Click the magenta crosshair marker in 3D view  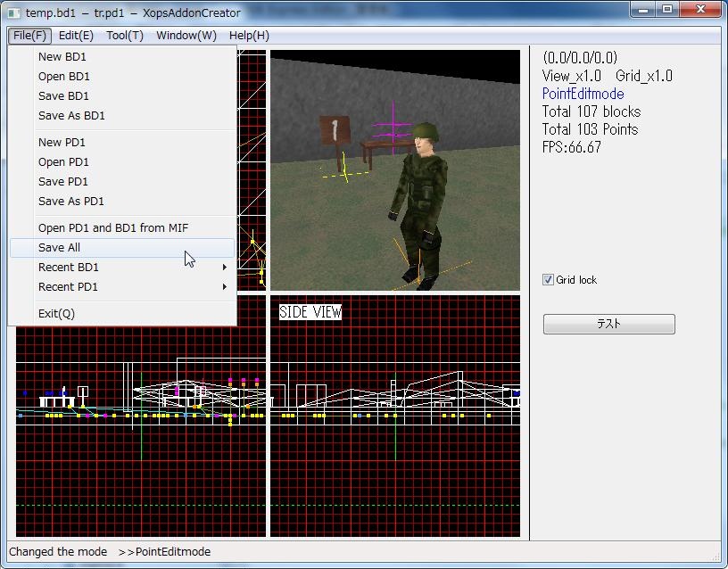point(393,129)
